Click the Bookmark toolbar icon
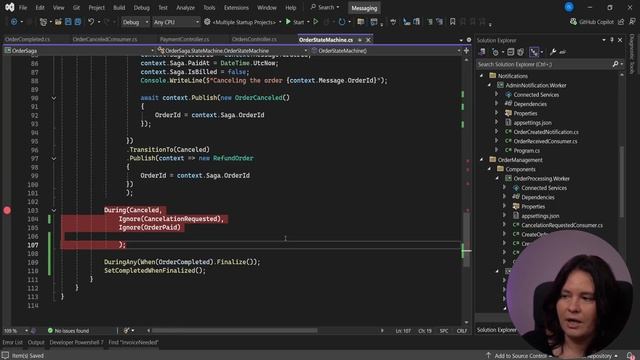This screenshot has width=640, height=360. pos(452,22)
